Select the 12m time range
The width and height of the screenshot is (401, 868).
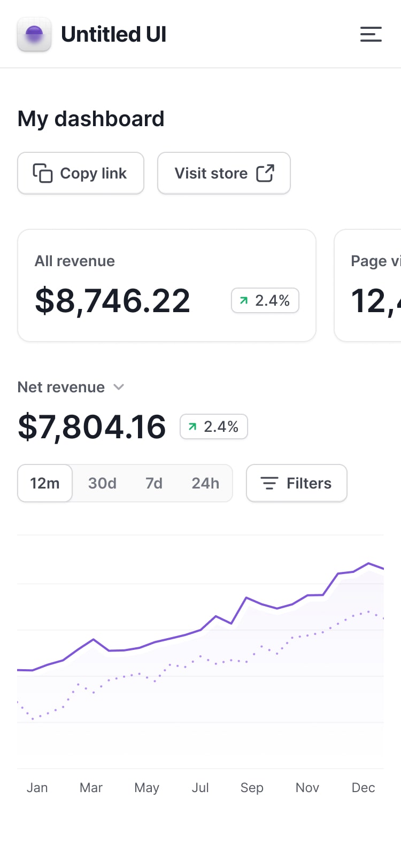[x=45, y=483]
